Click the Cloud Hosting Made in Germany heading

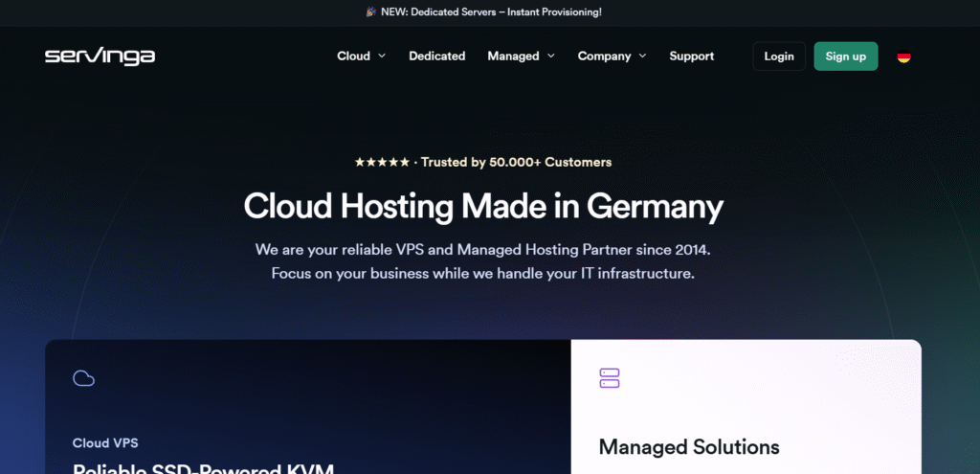(483, 207)
